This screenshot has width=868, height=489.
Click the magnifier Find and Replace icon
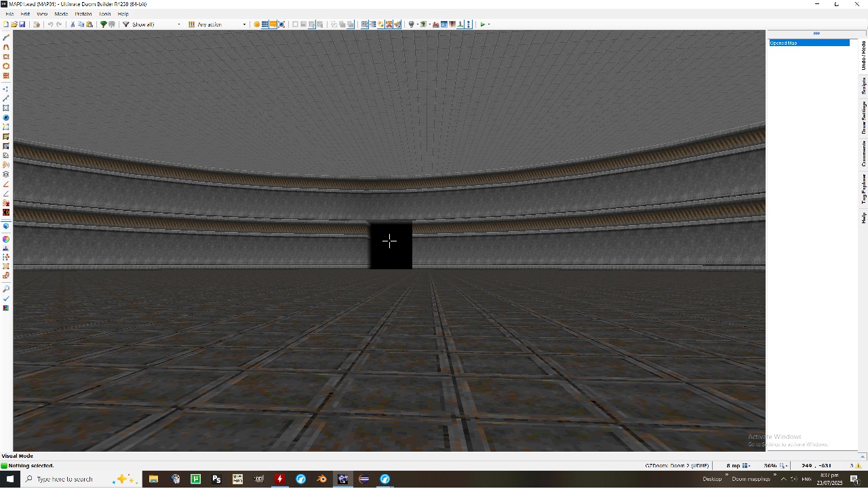click(6, 289)
